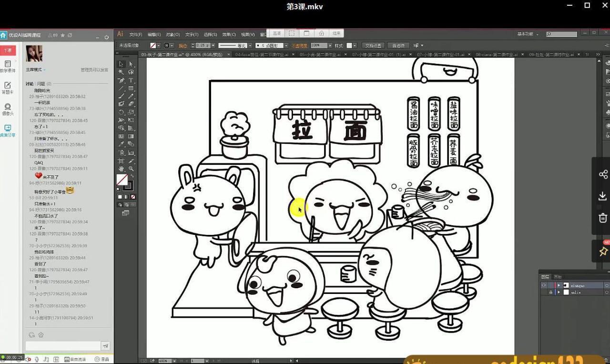Click the download icon on right edge
Viewport: 610px width, 364px height.
[603, 196]
